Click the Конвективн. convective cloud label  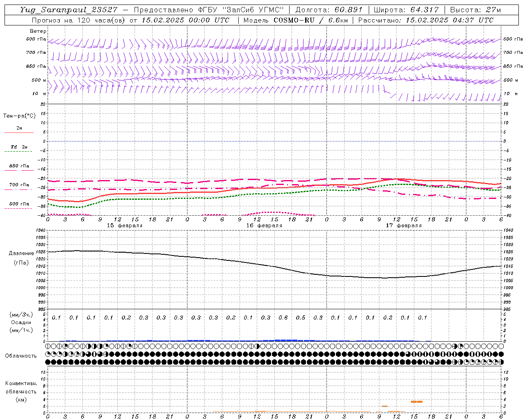tap(21, 383)
